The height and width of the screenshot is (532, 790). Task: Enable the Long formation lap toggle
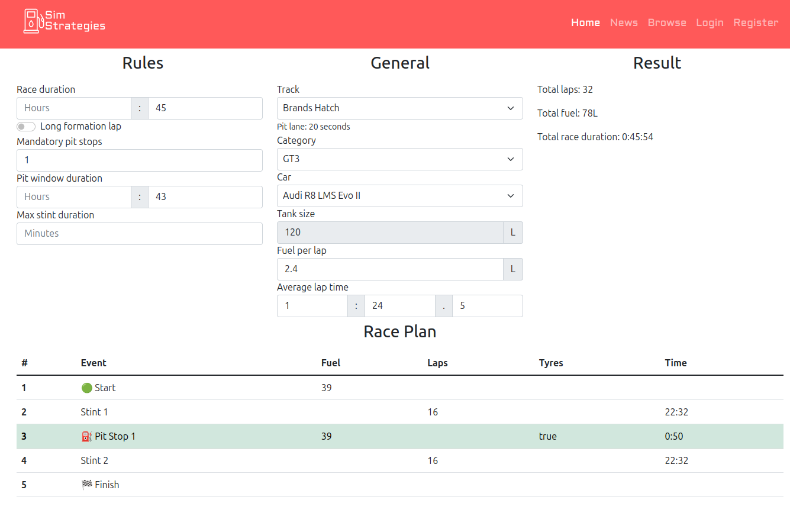click(x=26, y=126)
